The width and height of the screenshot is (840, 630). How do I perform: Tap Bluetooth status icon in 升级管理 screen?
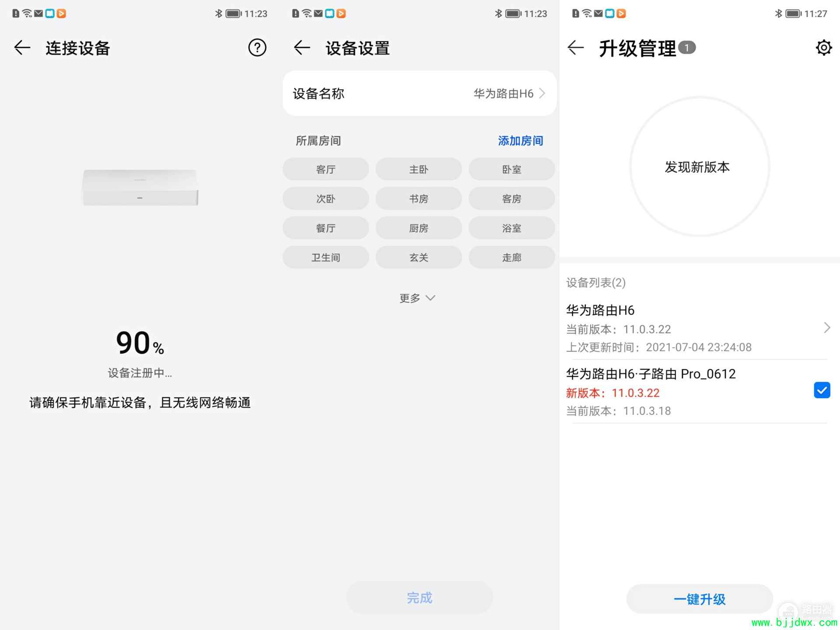778,14
